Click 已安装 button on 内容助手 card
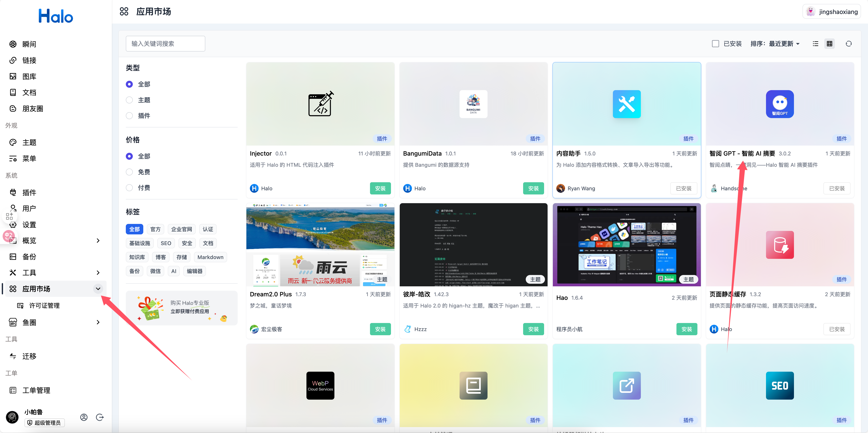868x433 pixels. click(684, 189)
